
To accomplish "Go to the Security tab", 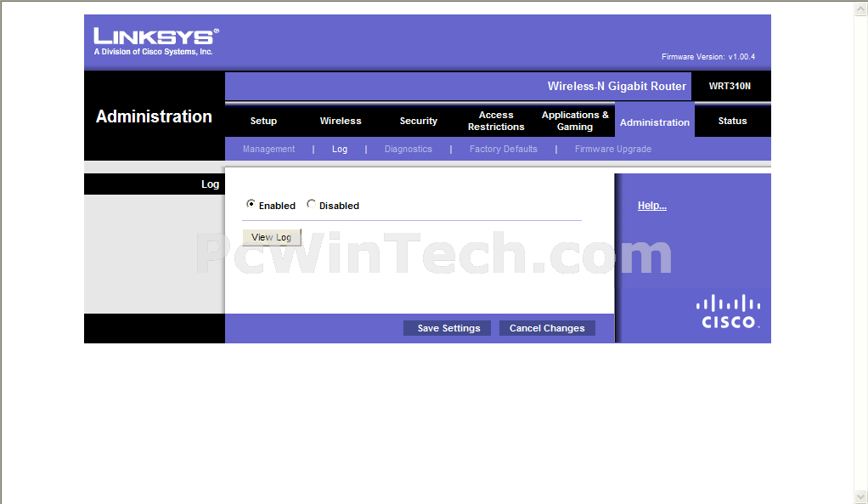I will tap(419, 121).
